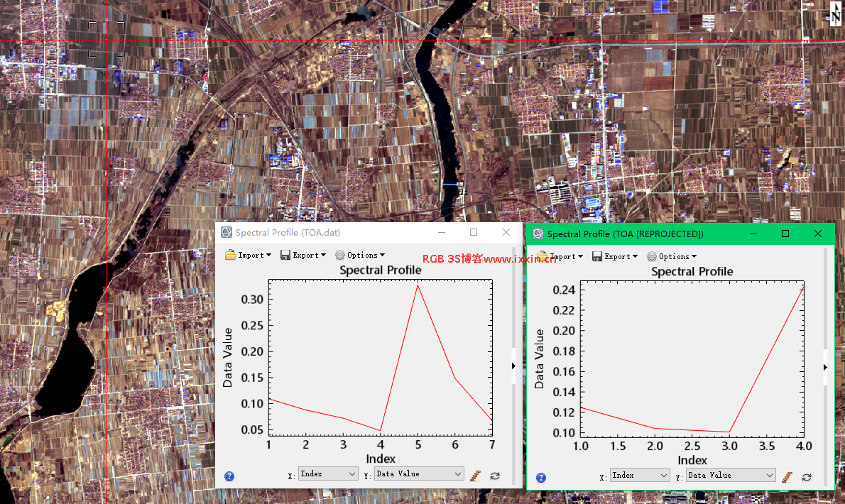This screenshot has width=845, height=504.
Task: Open Options menu in TOA REPROJECTED window
Action: (672, 257)
